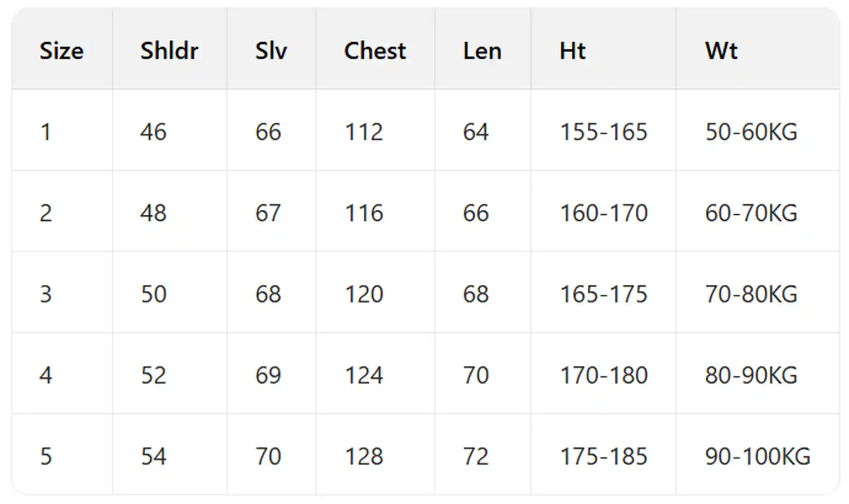Select the 60-70KG weight cell
The width and height of the screenshot is (849, 504).
751,213
